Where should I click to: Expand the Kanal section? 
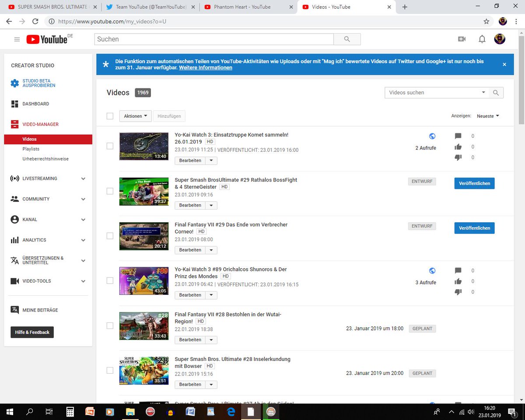coord(83,220)
